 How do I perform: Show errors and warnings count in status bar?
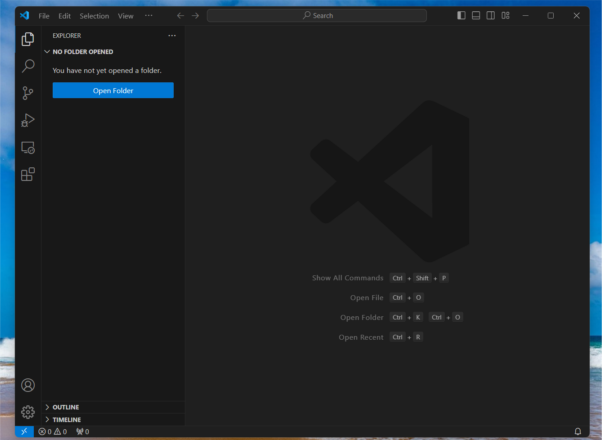tap(53, 432)
